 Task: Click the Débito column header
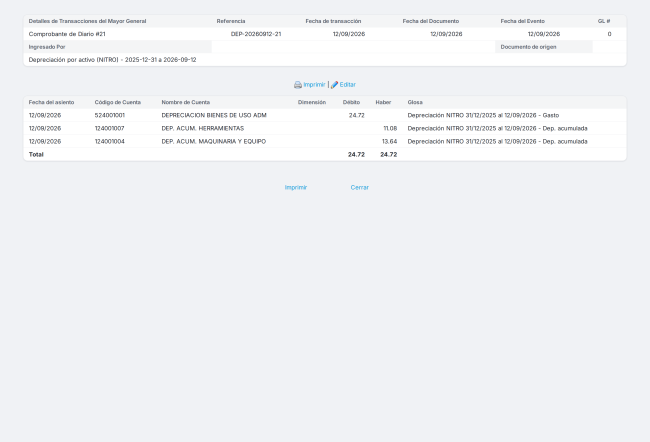pos(351,102)
